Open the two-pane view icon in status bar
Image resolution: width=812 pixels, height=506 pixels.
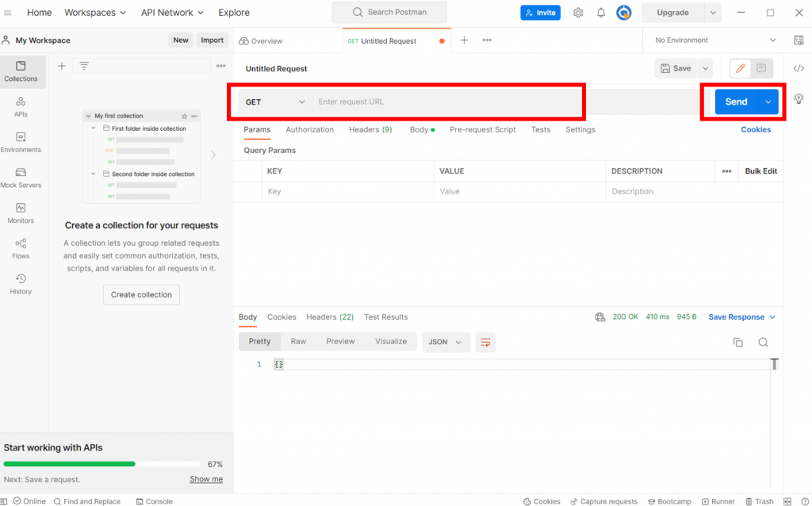click(787, 501)
